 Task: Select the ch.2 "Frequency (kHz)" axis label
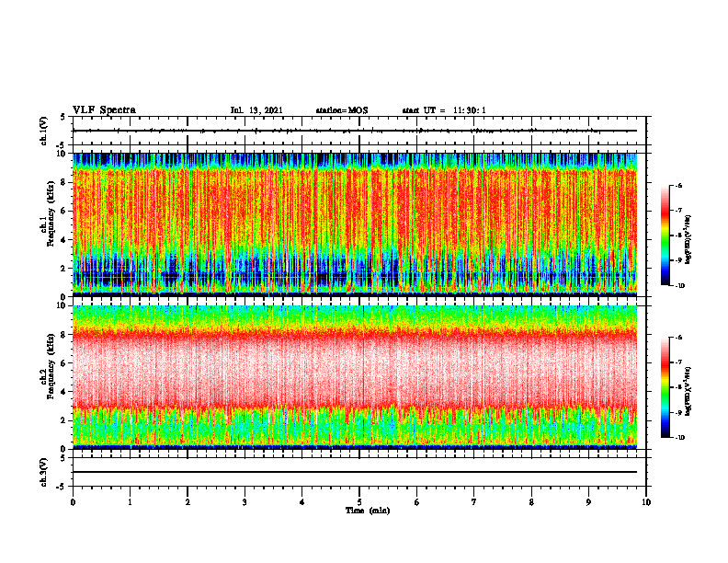point(52,366)
